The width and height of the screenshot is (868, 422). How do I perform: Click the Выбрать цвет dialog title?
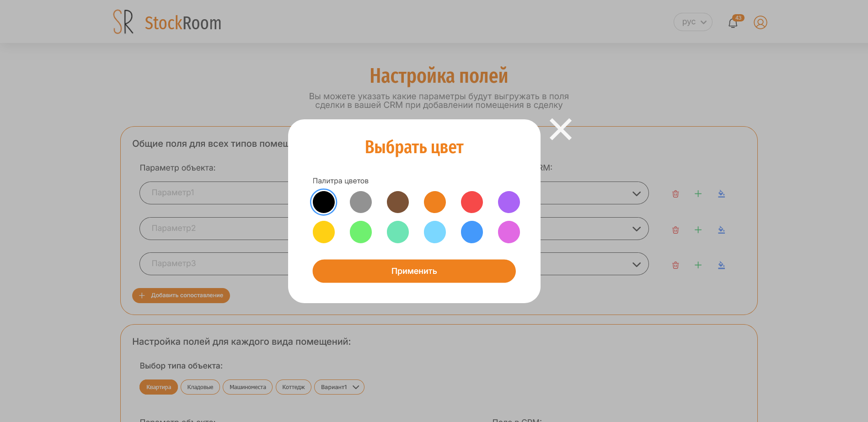tap(414, 148)
